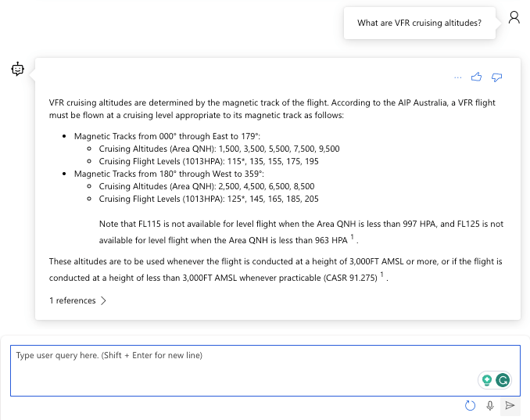Click the '1 references' label
This screenshot has height=420, width=530.
pos(72,300)
